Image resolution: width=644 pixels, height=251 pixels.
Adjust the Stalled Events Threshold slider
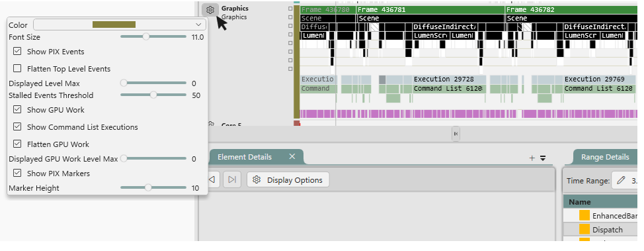153,95
